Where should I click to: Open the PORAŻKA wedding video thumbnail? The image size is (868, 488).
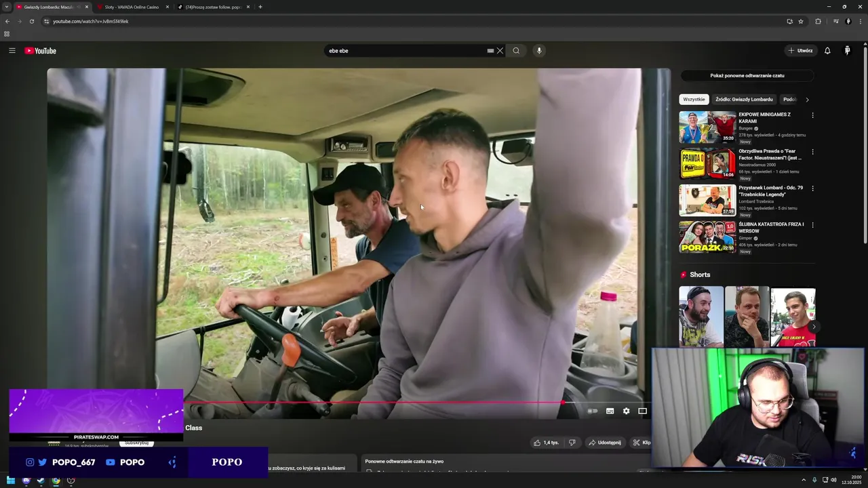point(707,237)
